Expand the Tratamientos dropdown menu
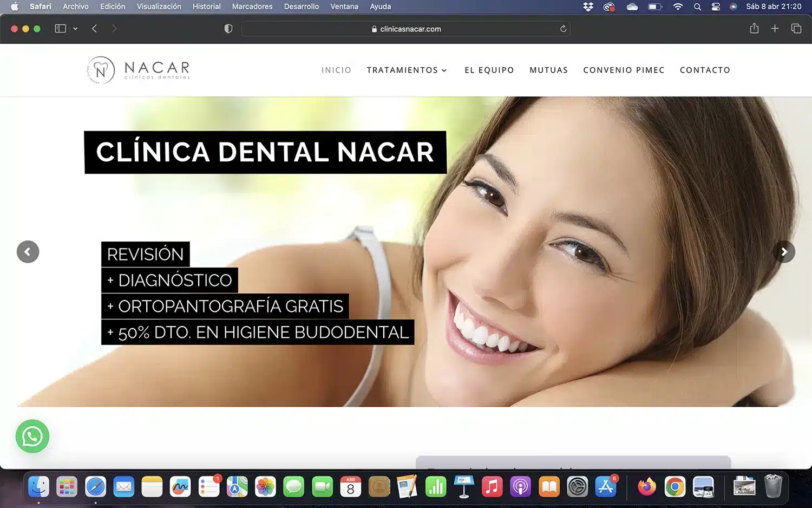The width and height of the screenshot is (812, 508). 407,70
